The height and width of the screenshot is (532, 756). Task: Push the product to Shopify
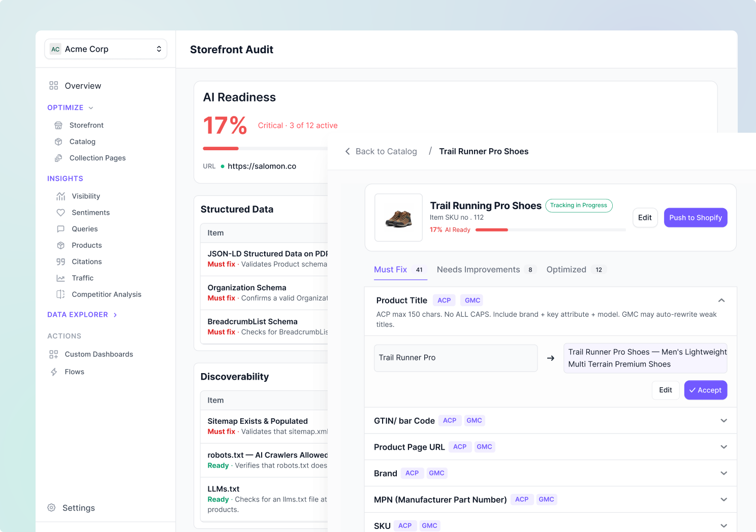click(x=696, y=218)
